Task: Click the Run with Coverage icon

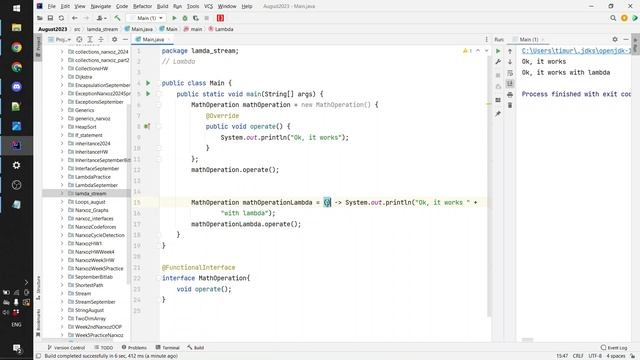Action: pos(196,18)
